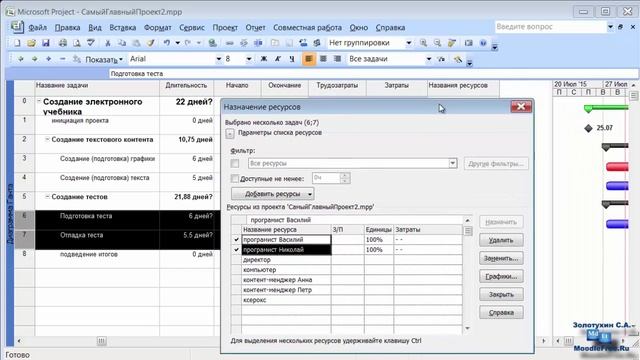Image resolution: width=640 pixels, height=360 pixels.
Task: Toggle the AutoFilter icon
Action: pos(441,59)
